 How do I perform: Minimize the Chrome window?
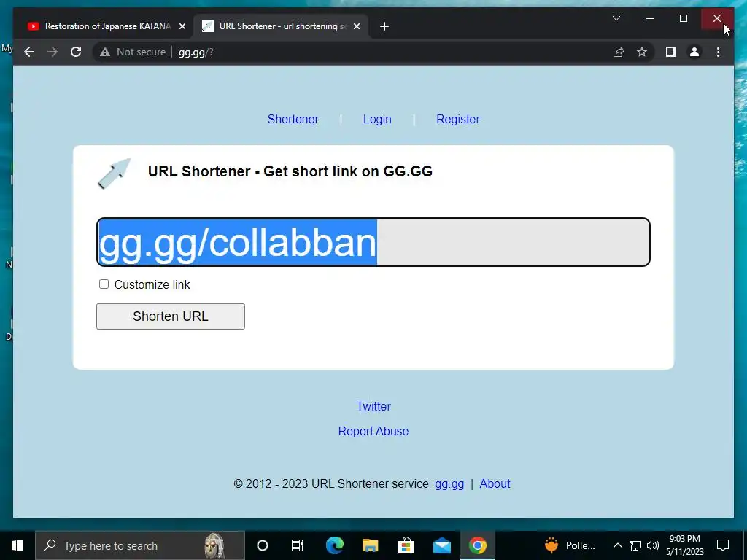click(x=650, y=18)
